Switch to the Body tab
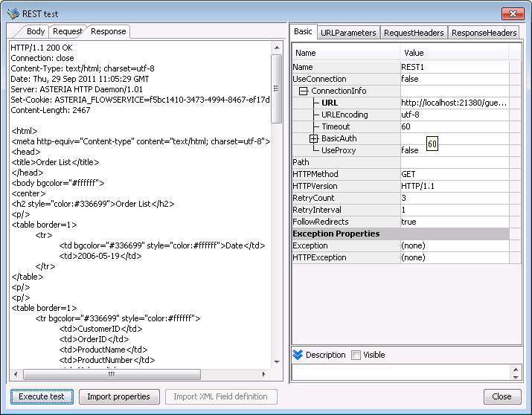This screenshot has height=415, width=532. (35, 31)
